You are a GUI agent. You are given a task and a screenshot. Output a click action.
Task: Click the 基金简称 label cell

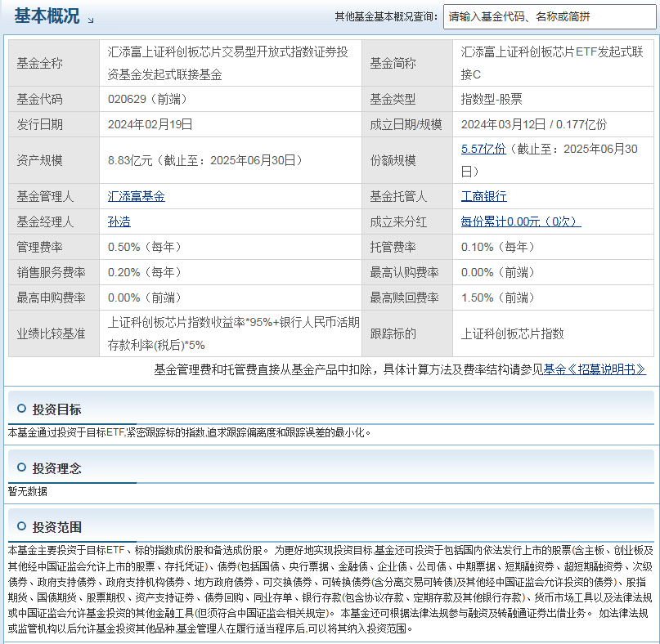[407, 64]
